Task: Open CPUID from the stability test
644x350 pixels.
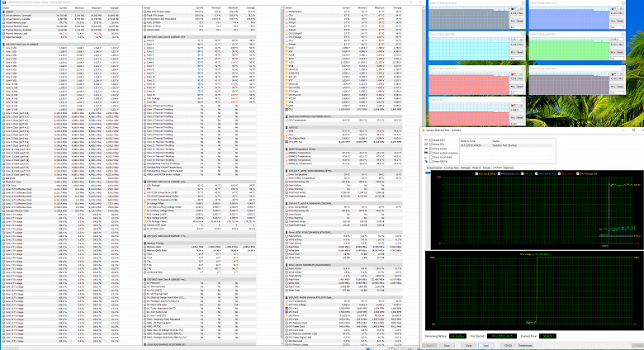Action: [x=508, y=346]
